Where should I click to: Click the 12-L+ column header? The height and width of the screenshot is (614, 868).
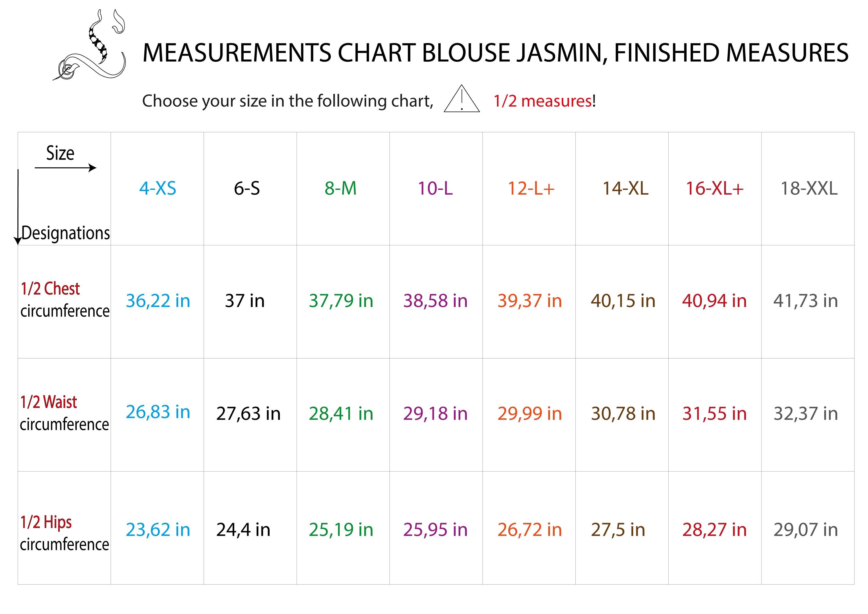tap(531, 188)
